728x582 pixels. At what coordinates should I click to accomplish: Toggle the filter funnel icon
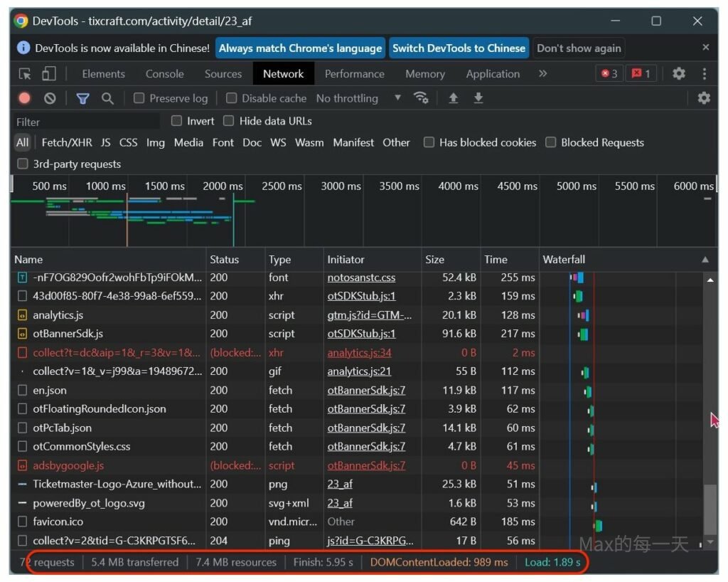pos(83,98)
